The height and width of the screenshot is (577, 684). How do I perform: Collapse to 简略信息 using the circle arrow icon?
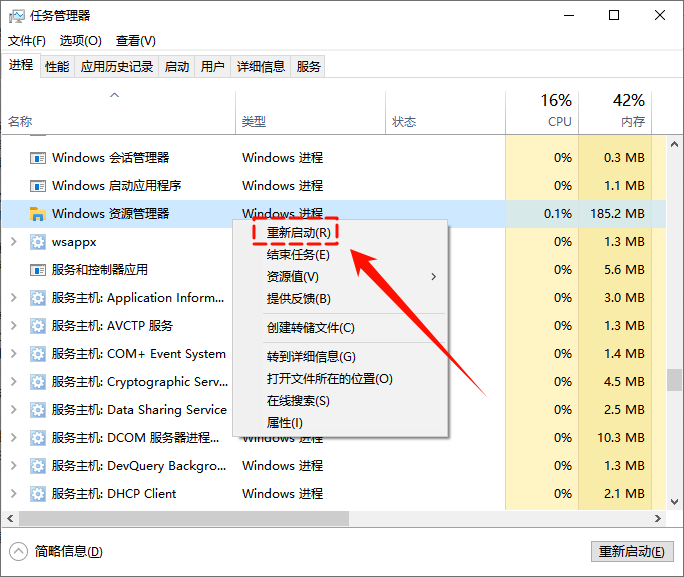(x=18, y=552)
